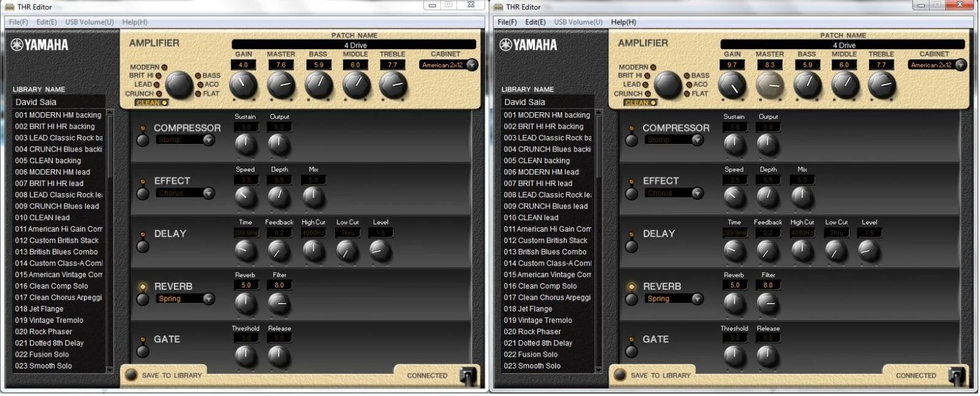Select MODERN amp type LED in left window
This screenshot has width=980, height=396.
(x=164, y=67)
